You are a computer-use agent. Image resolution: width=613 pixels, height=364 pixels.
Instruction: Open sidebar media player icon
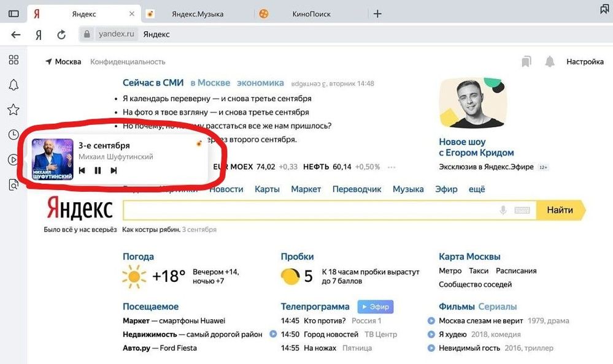click(x=13, y=160)
